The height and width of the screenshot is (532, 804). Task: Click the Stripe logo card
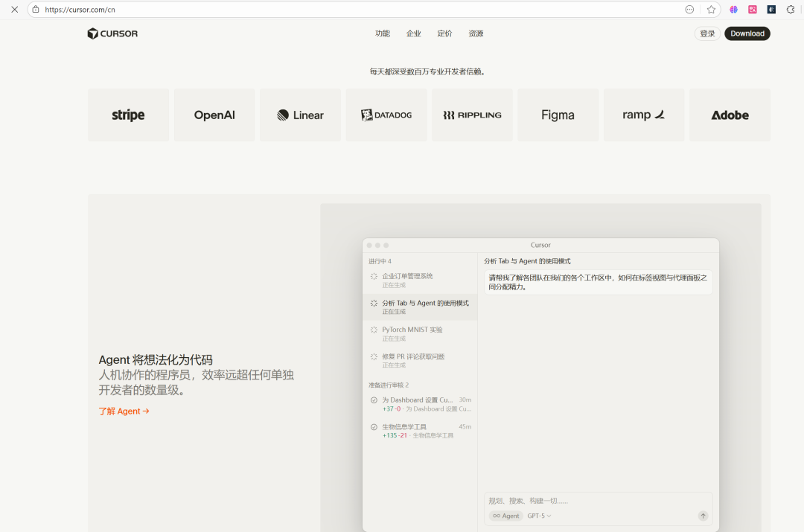point(128,115)
